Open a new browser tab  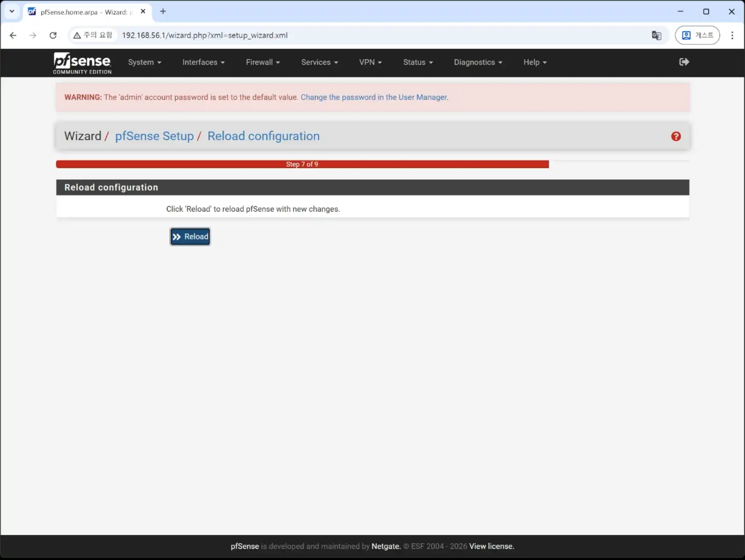(x=163, y=12)
